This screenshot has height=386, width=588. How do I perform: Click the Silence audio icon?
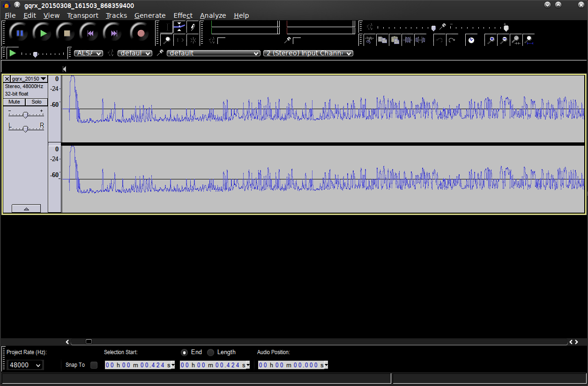420,40
